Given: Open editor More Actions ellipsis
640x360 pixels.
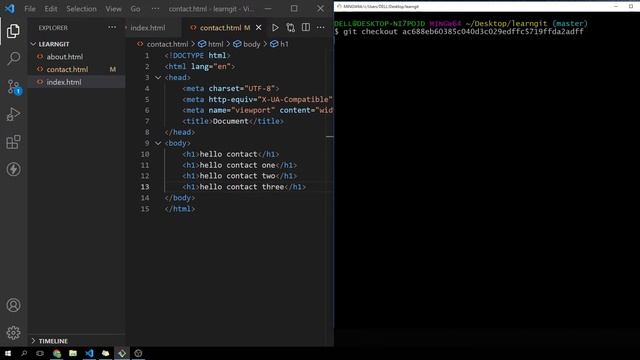Looking at the screenshot, I should pyautogui.click(x=320, y=27).
